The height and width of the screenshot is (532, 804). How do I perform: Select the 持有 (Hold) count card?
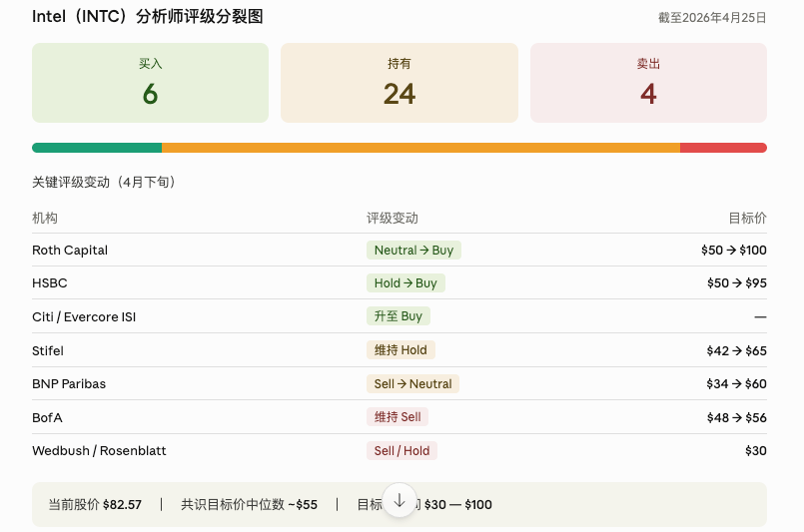pyautogui.click(x=400, y=83)
